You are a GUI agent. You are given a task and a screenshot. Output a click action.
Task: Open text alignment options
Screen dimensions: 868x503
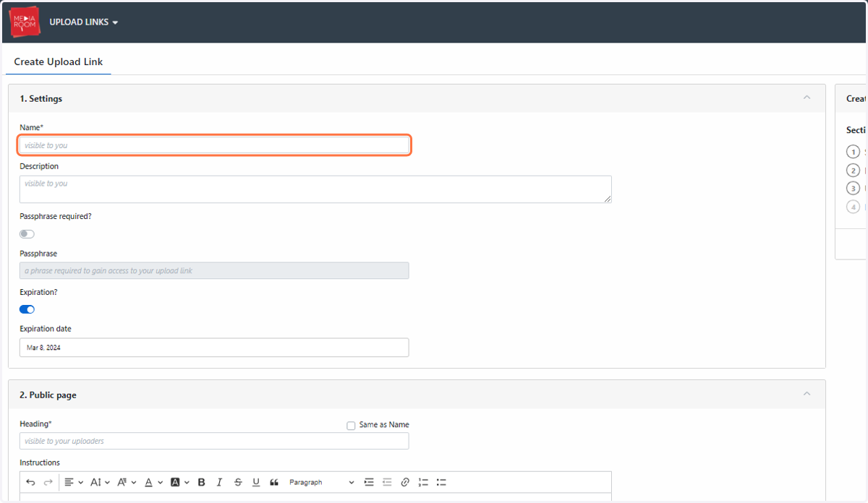coord(73,482)
